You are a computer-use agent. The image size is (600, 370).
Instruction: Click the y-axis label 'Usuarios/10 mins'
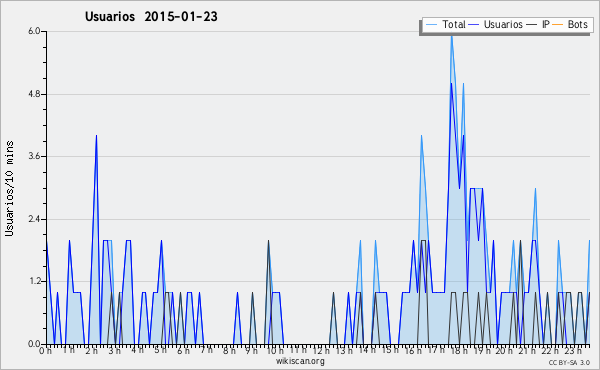point(9,188)
